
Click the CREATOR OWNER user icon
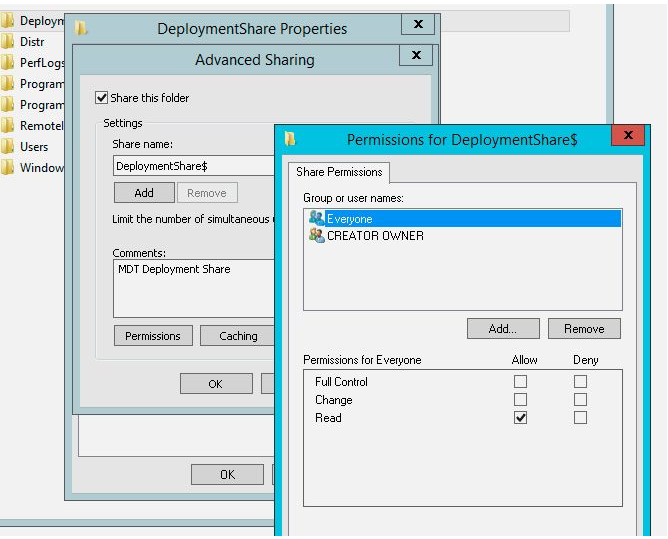coord(317,235)
